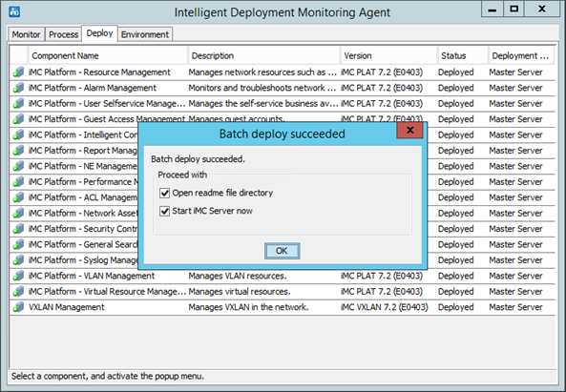Viewport: 566px width, 392px height.
Task: Click the Report Management row component icon
Action: [x=18, y=151]
